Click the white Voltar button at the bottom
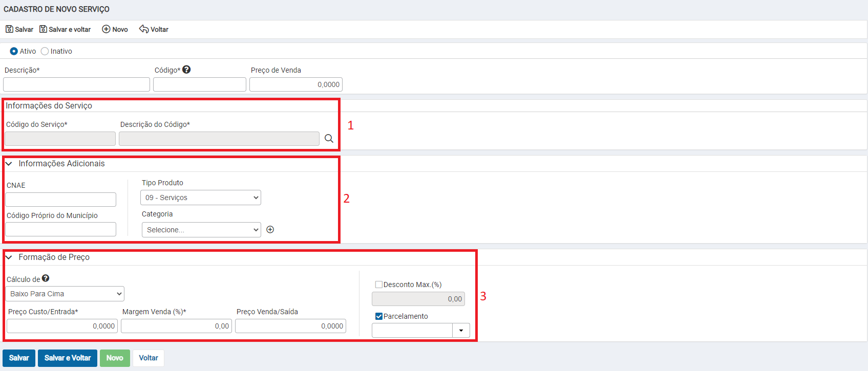Image resolution: width=868 pixels, height=371 pixels. click(149, 358)
